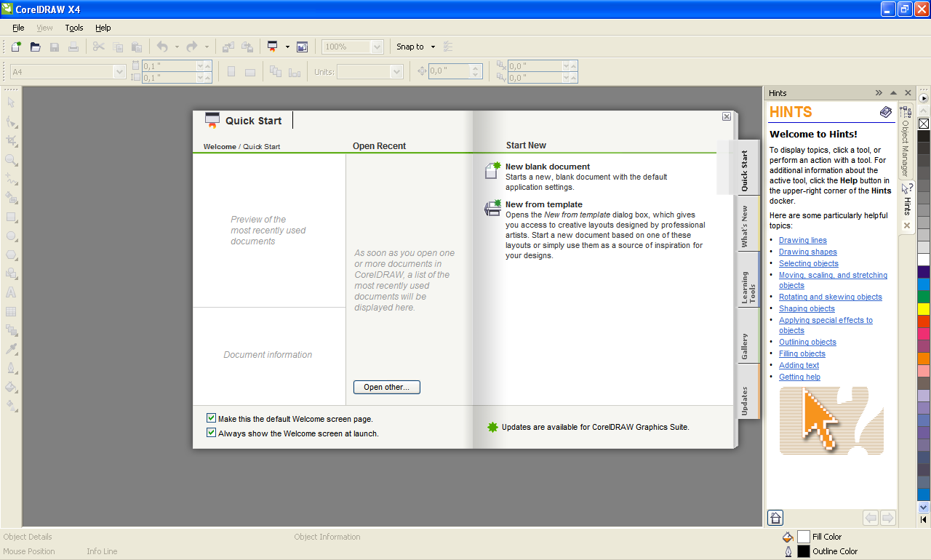Screen dimensions: 931x560
Task: Switch to the Updates tab
Action: tap(747, 392)
